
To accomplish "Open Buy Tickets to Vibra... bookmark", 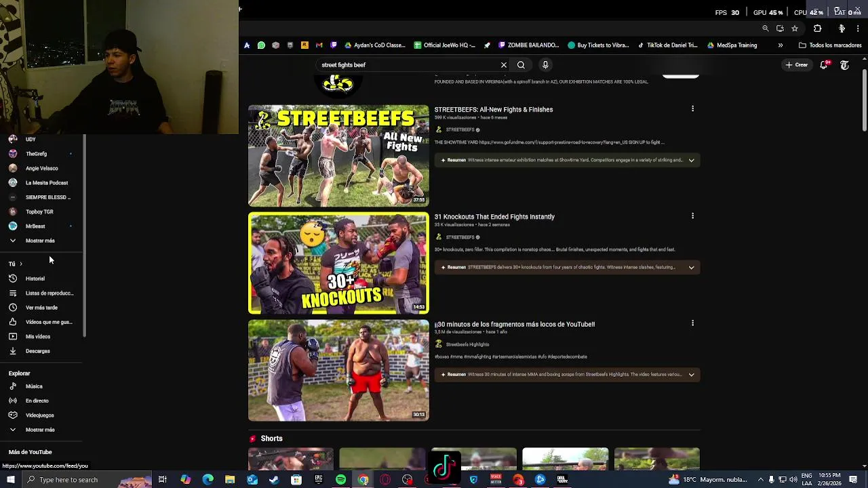I will point(598,45).
